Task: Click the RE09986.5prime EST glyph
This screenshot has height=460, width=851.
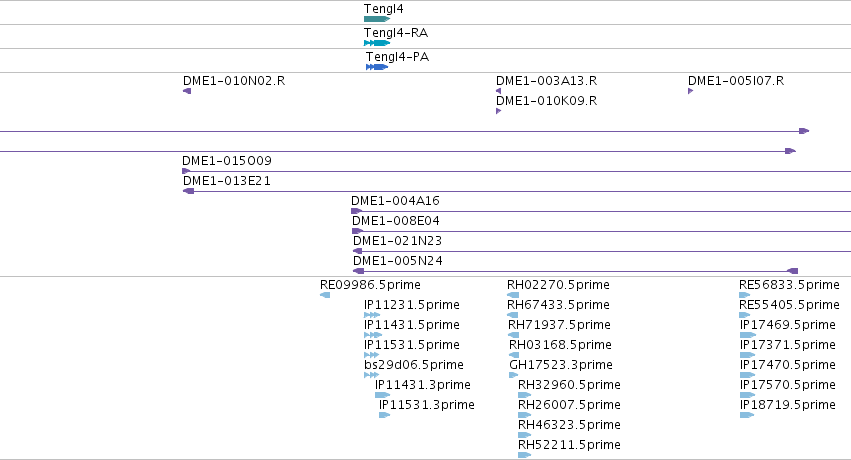Action: click(x=325, y=295)
